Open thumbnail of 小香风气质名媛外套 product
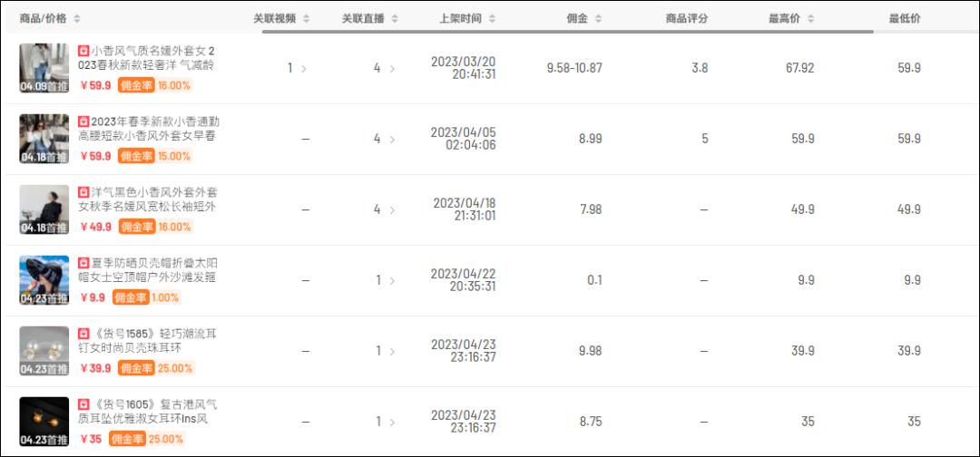The width and height of the screenshot is (980, 457). [x=44, y=68]
